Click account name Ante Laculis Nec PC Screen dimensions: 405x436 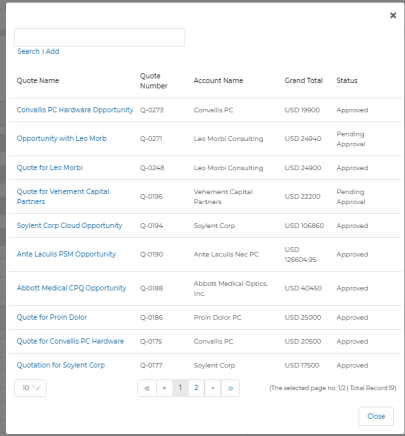pyautogui.click(x=226, y=254)
